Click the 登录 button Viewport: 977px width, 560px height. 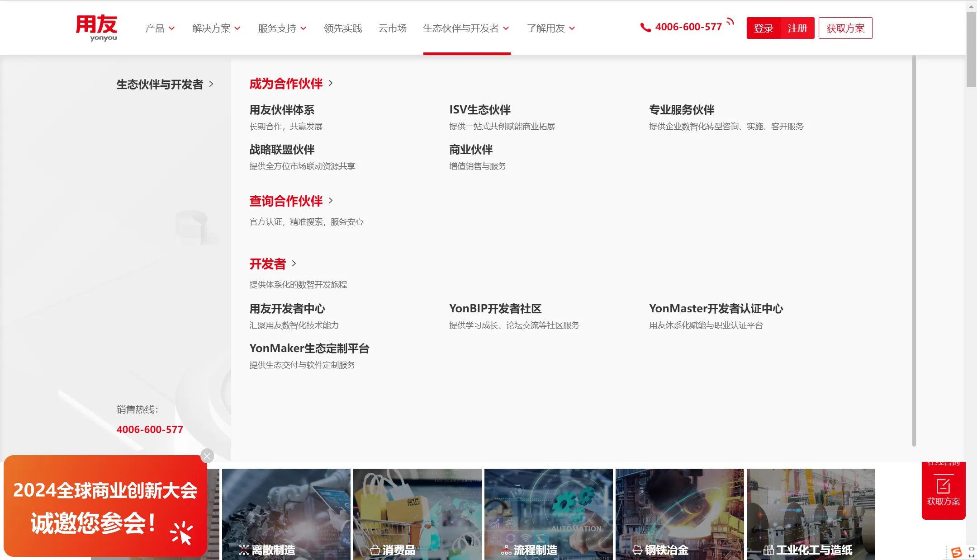(x=764, y=28)
